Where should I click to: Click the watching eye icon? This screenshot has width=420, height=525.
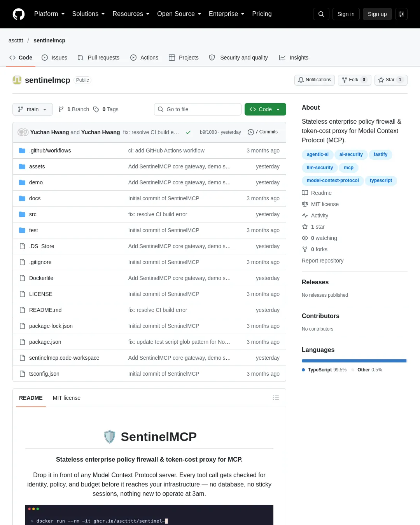click(305, 238)
